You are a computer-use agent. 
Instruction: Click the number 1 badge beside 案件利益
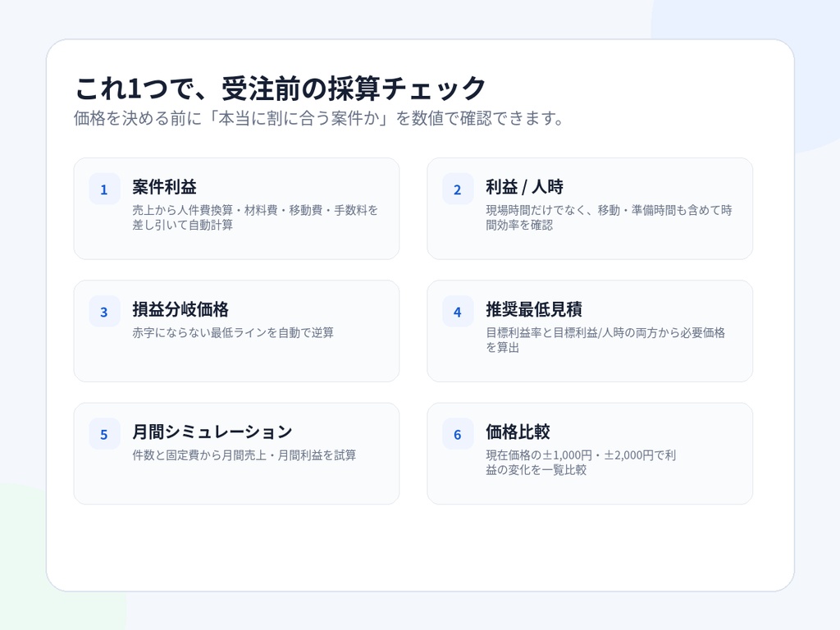coord(104,189)
